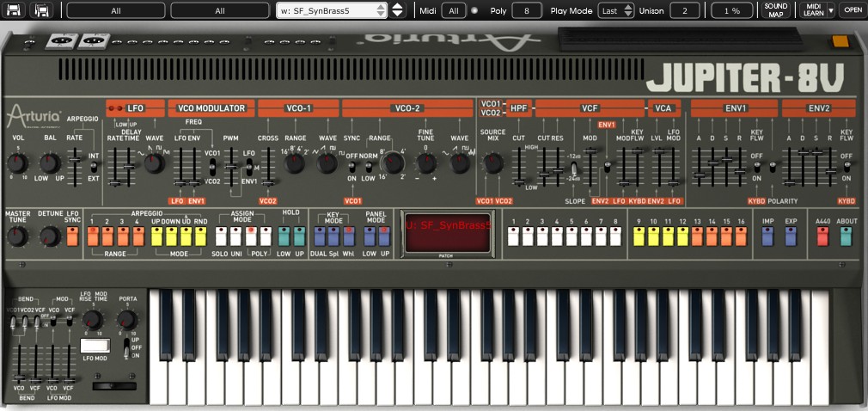Click the large VCO-2 RANGE knob

tap(393, 163)
